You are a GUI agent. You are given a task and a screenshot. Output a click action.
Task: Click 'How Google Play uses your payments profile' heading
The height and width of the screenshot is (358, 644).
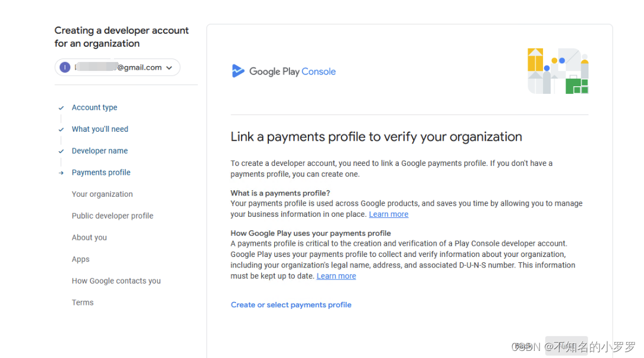click(x=311, y=233)
